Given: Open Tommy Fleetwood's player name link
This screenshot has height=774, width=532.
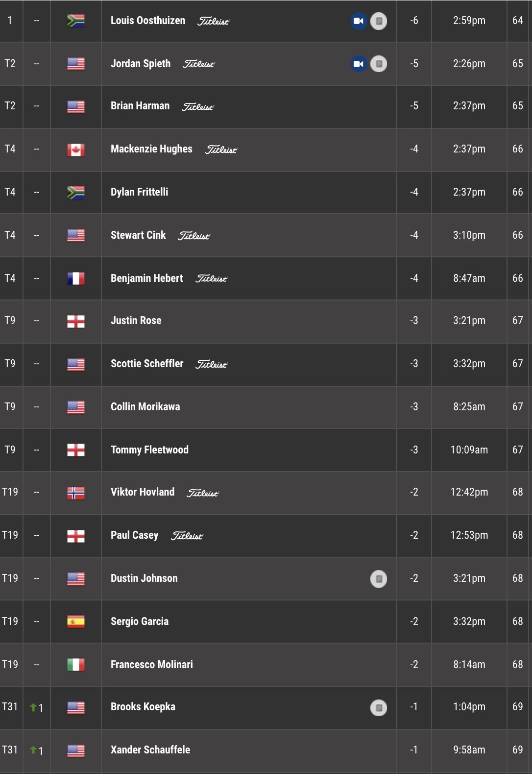Looking at the screenshot, I should (x=149, y=450).
